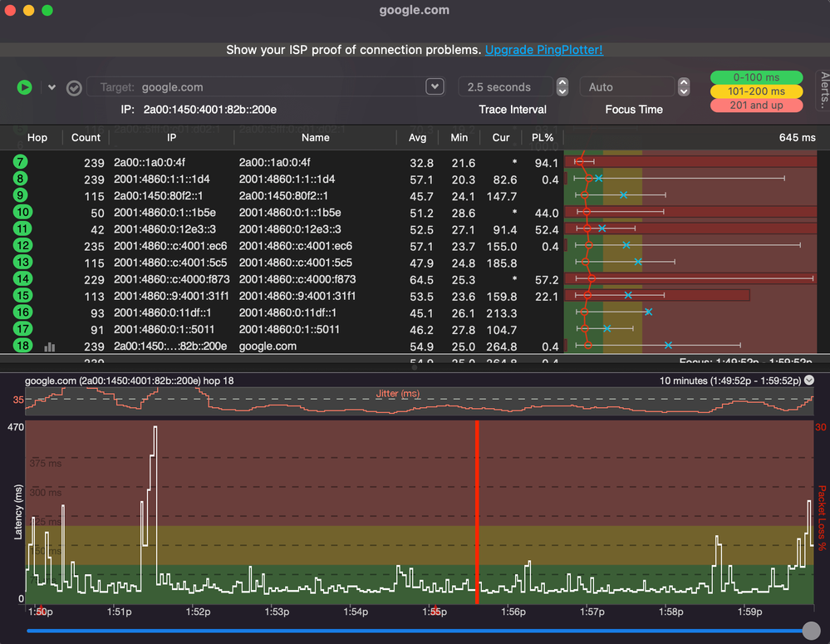Click the checkmark icon left of Target field

tap(74, 87)
